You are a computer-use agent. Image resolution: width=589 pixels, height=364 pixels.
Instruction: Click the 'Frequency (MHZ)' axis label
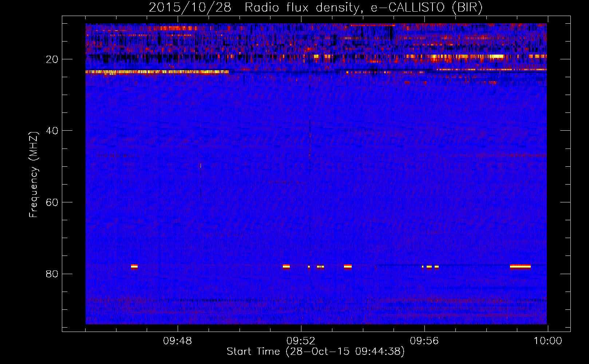(x=33, y=175)
